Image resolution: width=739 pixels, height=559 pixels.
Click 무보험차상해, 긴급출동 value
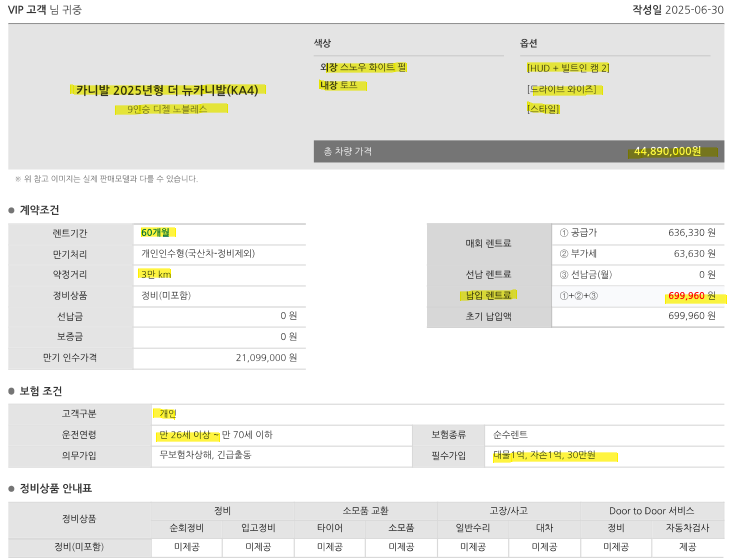click(205, 455)
